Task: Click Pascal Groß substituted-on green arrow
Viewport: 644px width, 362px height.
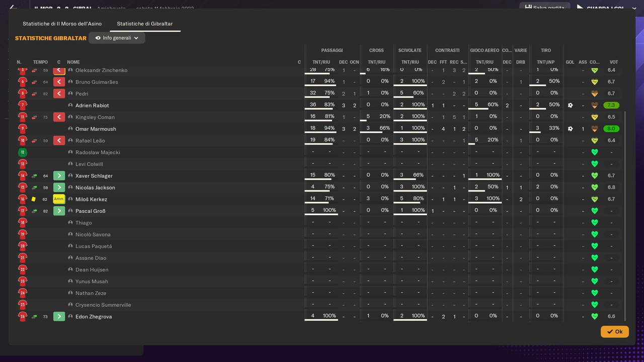Action: (x=59, y=211)
